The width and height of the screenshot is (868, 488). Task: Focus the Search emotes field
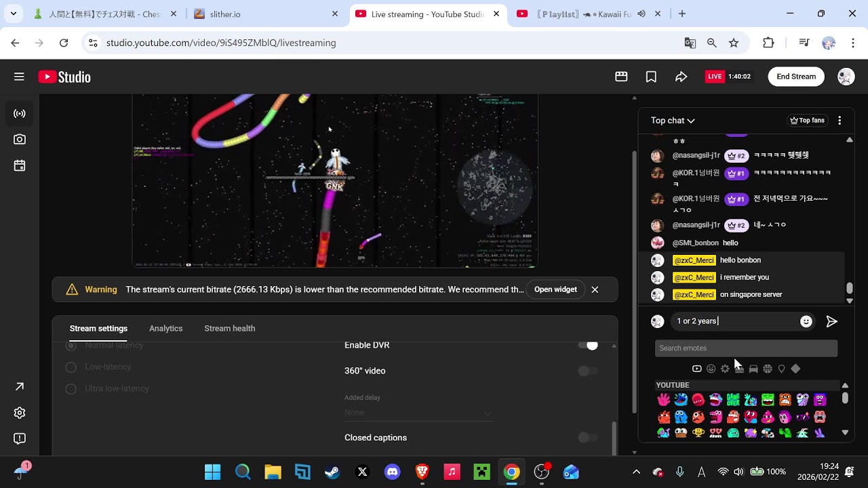pyautogui.click(x=746, y=348)
